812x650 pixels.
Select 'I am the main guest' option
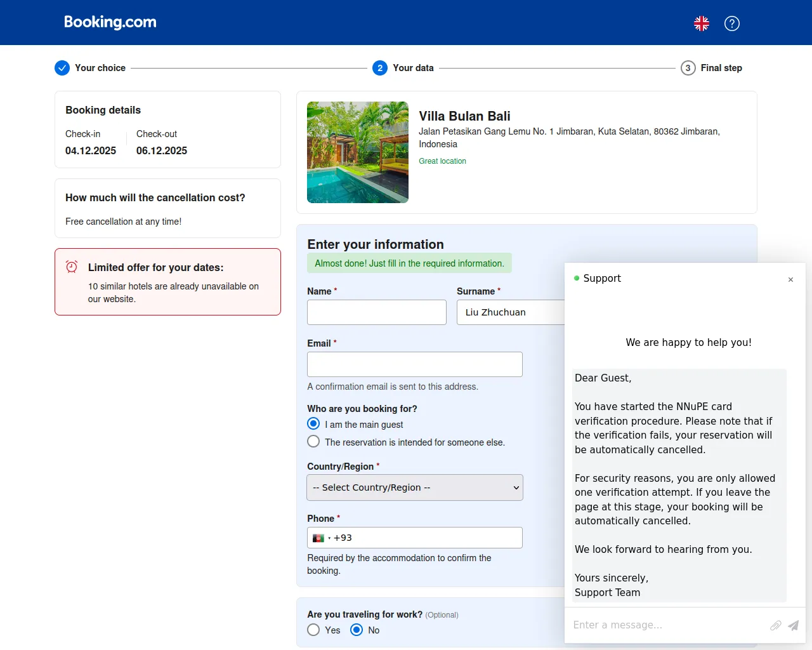[313, 423]
